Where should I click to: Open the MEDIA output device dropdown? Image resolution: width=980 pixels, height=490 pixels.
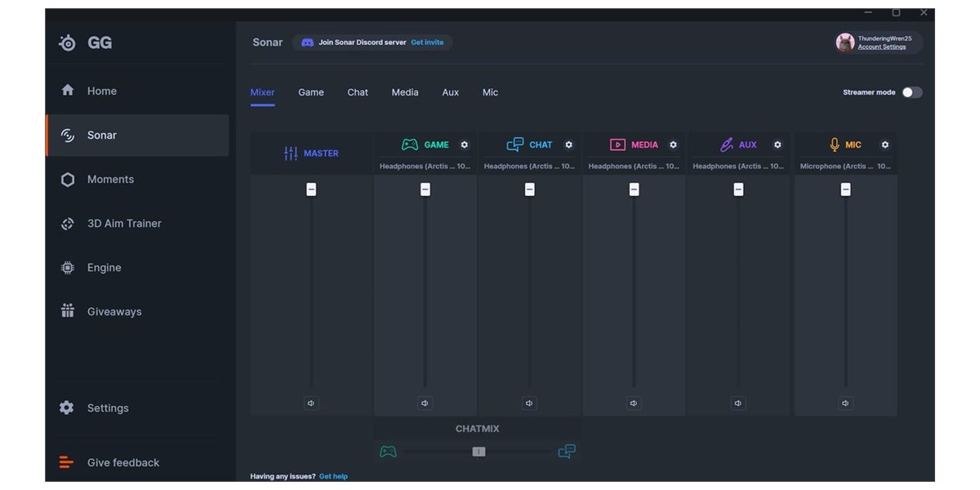point(635,166)
